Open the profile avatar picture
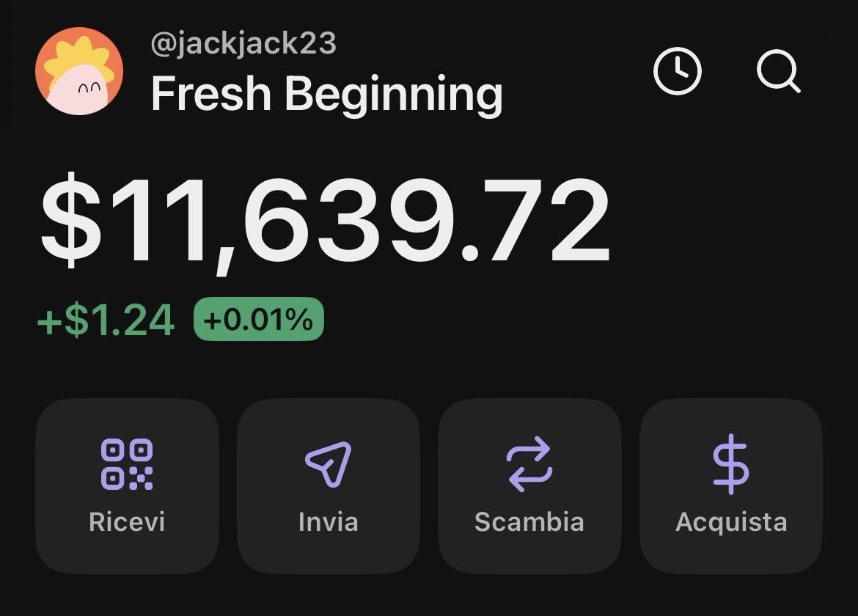This screenshot has height=616, width=858. pyautogui.click(x=78, y=71)
